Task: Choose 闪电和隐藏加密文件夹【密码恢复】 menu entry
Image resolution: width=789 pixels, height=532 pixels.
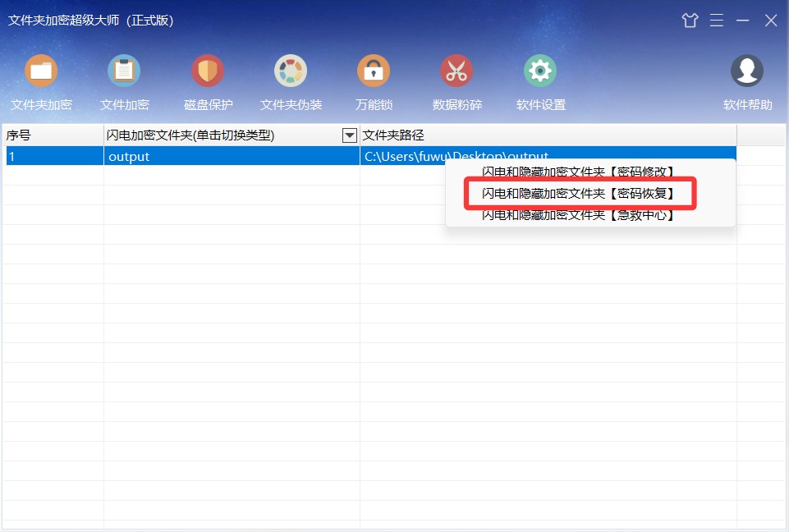Action: pyautogui.click(x=578, y=193)
